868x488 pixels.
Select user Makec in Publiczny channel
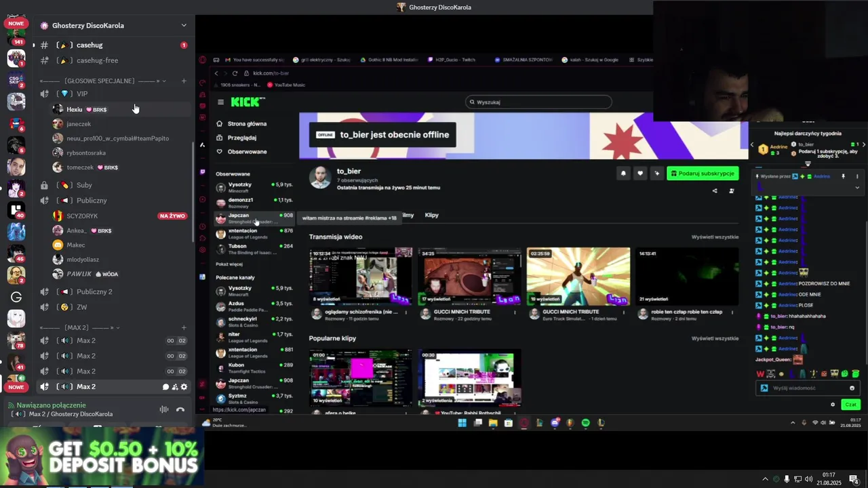[121, 245]
